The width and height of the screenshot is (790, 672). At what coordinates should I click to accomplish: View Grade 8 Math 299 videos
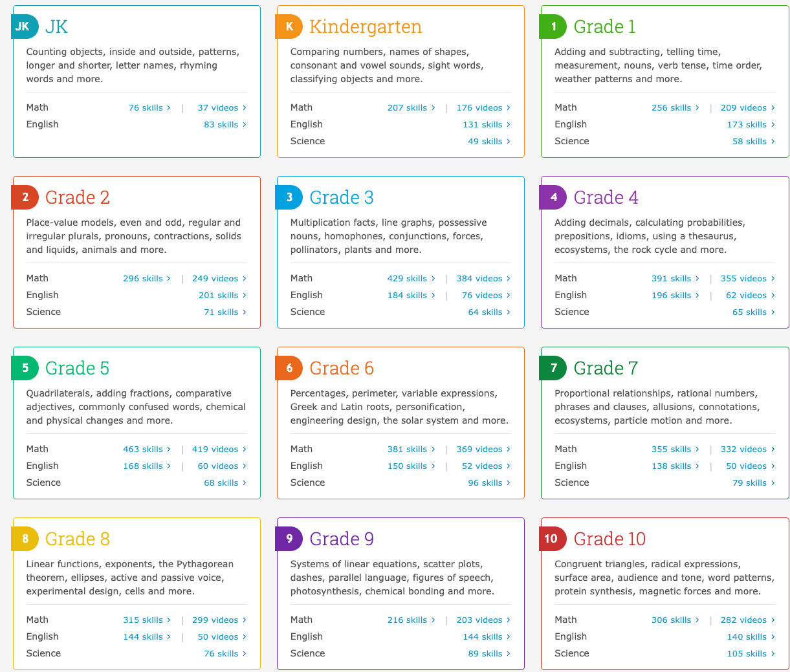click(219, 620)
